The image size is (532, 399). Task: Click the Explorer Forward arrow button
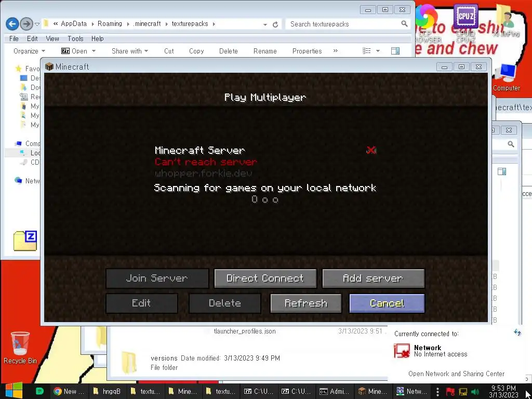click(26, 24)
